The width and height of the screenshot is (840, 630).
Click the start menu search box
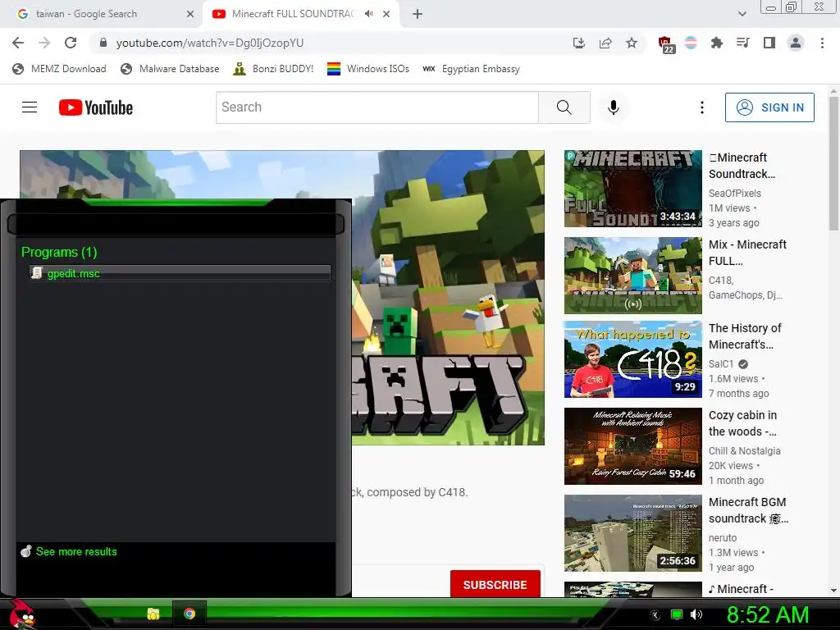(x=176, y=224)
